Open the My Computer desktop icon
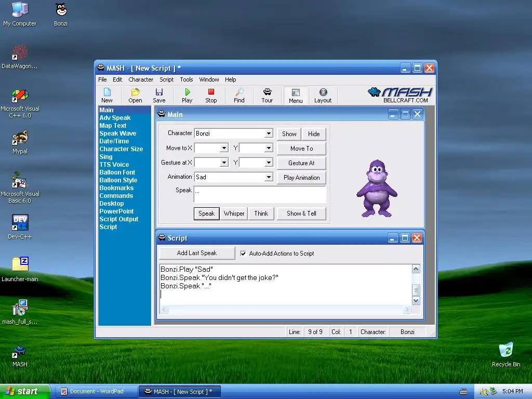This screenshot has height=399, width=532. (x=20, y=14)
